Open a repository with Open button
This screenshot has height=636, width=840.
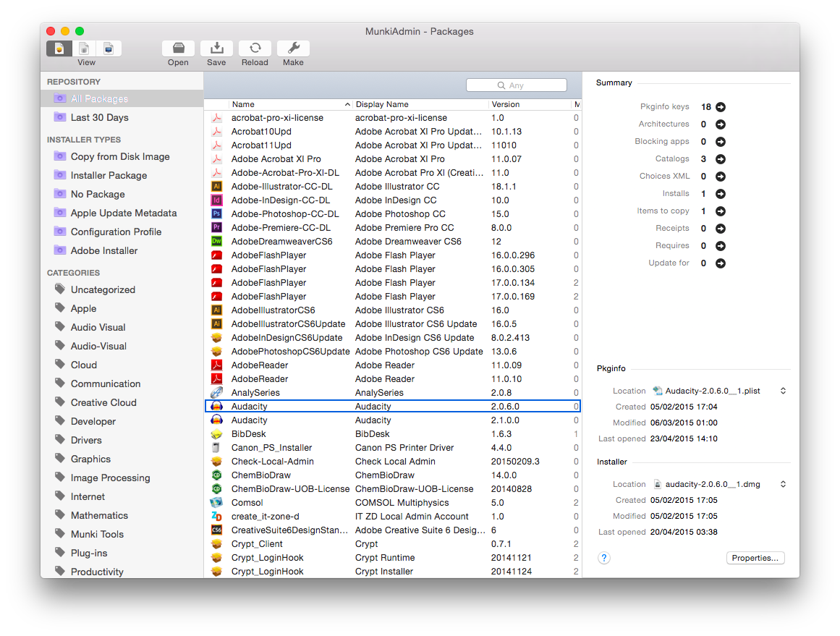click(x=179, y=48)
